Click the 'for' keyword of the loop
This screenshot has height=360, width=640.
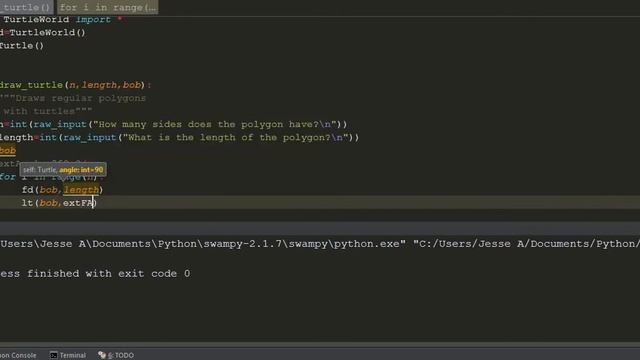click(7, 177)
